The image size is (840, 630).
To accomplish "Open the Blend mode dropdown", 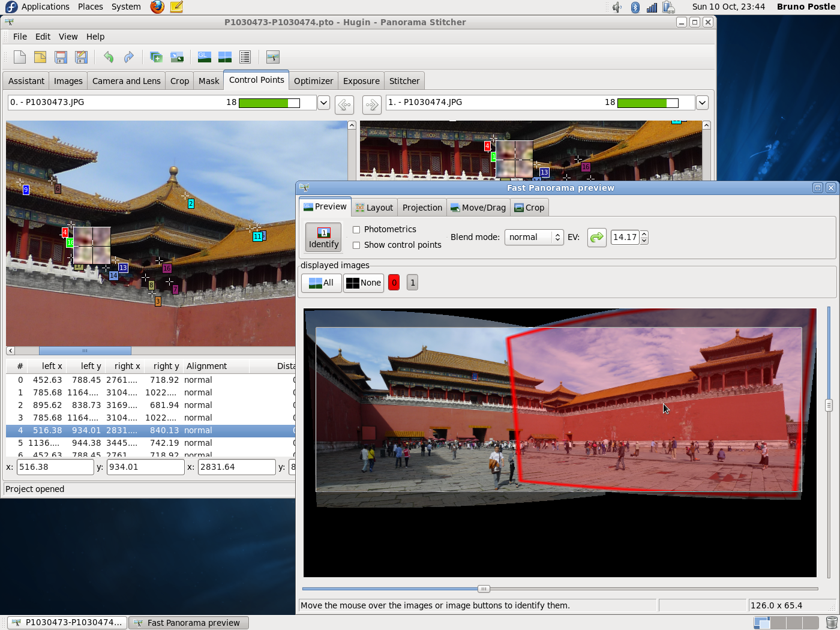I will (x=533, y=237).
